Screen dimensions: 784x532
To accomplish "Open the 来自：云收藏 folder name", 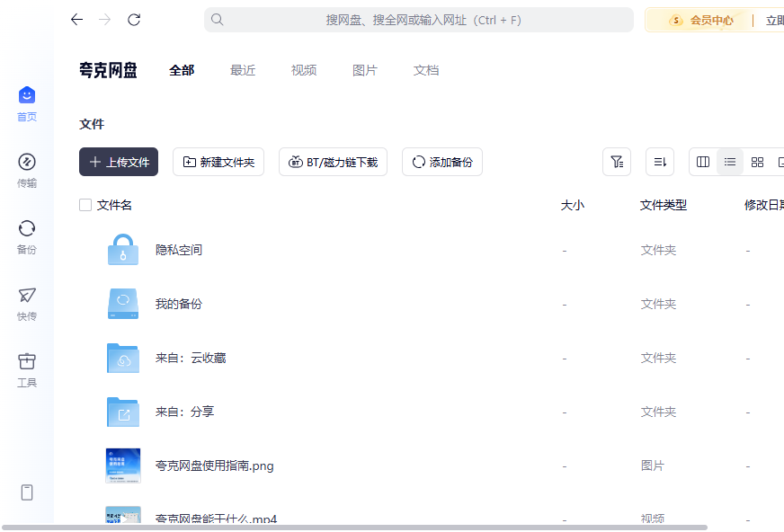I will [x=191, y=358].
